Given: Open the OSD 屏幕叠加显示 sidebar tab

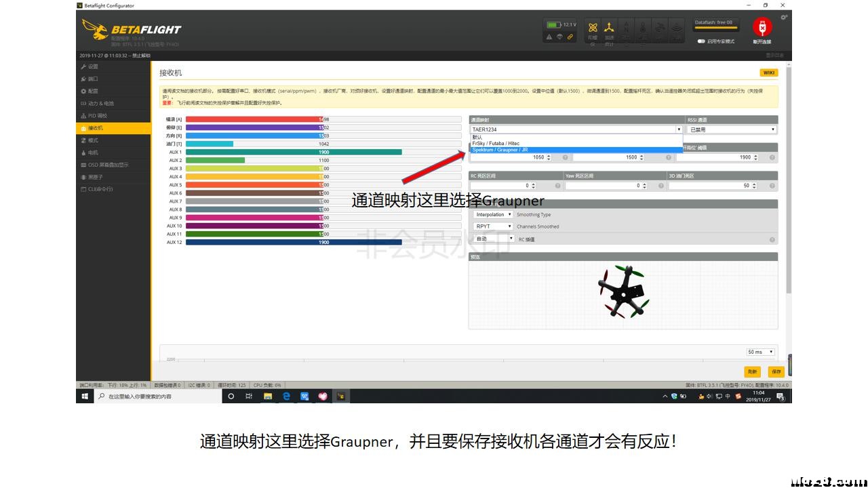Looking at the screenshot, I should tap(113, 165).
